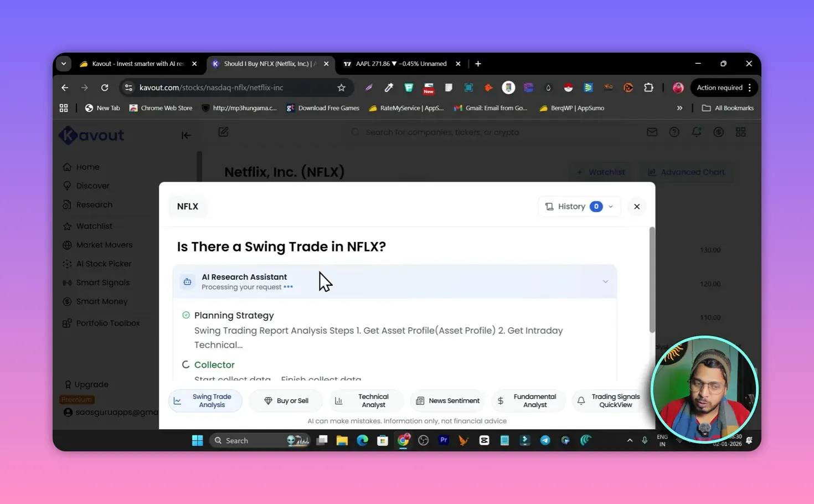814x504 pixels.
Task: Click the search companies, tickers, or crypto field
Action: click(443, 132)
